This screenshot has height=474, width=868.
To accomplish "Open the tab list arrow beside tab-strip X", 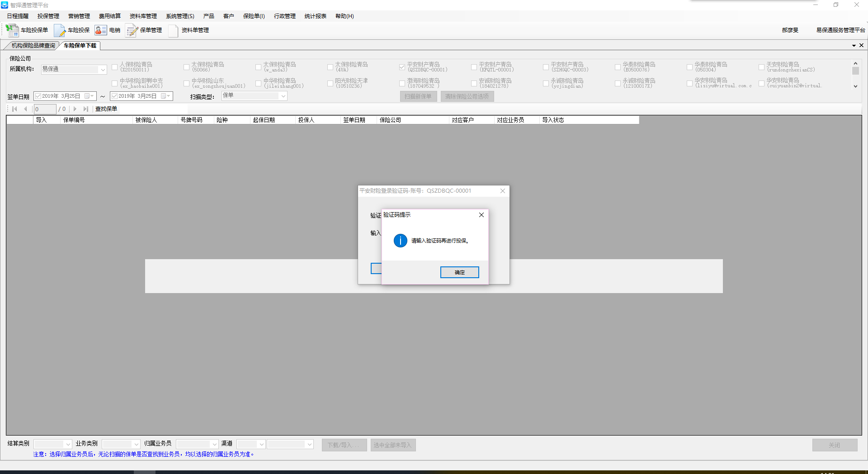I will coord(854,46).
